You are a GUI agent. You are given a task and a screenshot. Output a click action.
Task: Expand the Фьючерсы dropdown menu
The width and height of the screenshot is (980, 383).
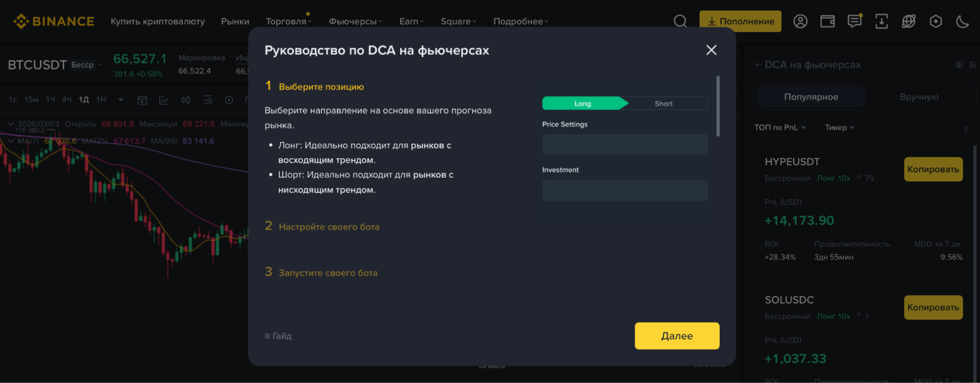[x=355, y=22]
